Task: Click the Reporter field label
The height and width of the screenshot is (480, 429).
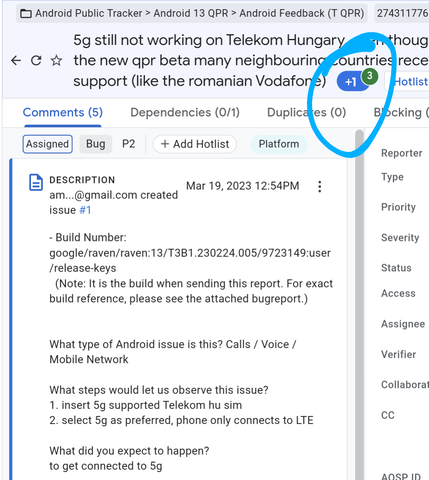Action: [402, 153]
